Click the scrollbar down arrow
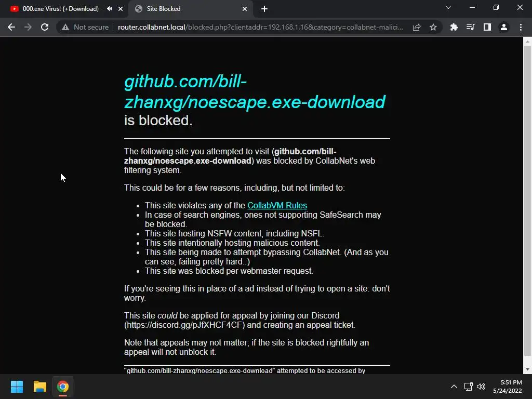This screenshot has height=399, width=532. pos(527,369)
